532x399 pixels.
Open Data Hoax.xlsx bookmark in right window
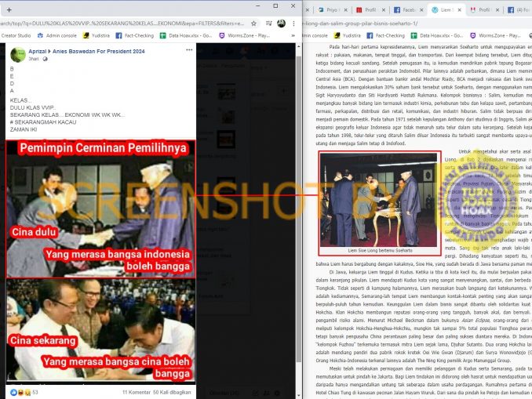pos(437,35)
